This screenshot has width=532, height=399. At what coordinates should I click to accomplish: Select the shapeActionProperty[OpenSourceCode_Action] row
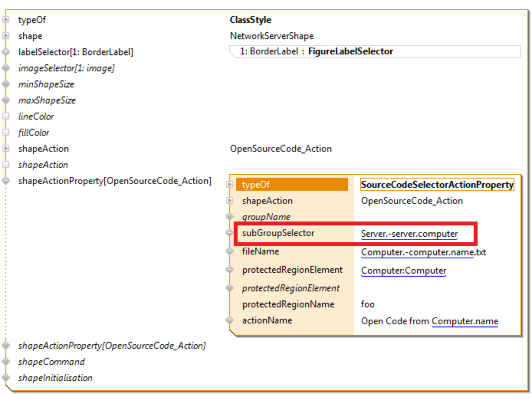click(114, 181)
